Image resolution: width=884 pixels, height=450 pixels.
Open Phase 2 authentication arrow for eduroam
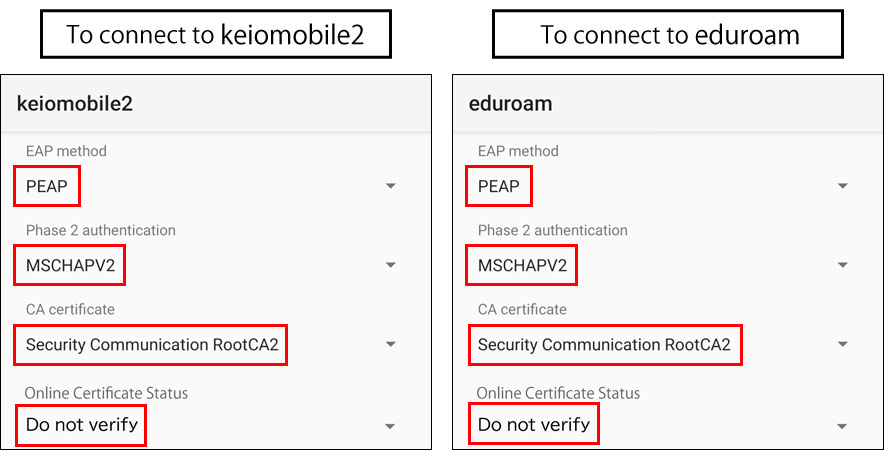click(843, 265)
